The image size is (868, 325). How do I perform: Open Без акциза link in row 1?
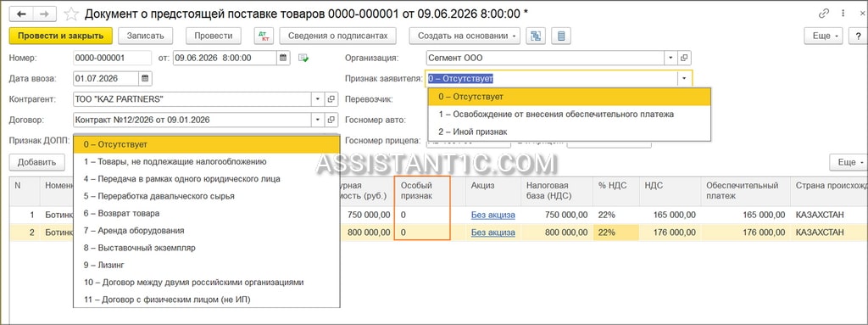(x=493, y=216)
